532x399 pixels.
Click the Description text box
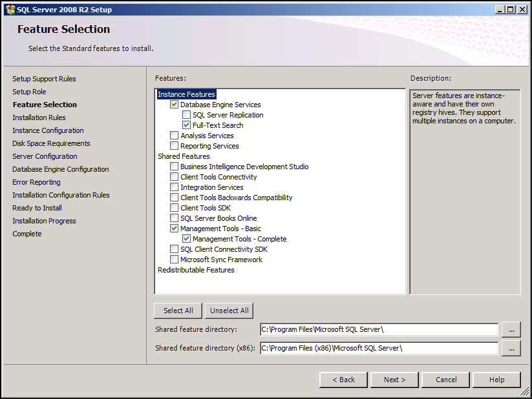pos(465,192)
